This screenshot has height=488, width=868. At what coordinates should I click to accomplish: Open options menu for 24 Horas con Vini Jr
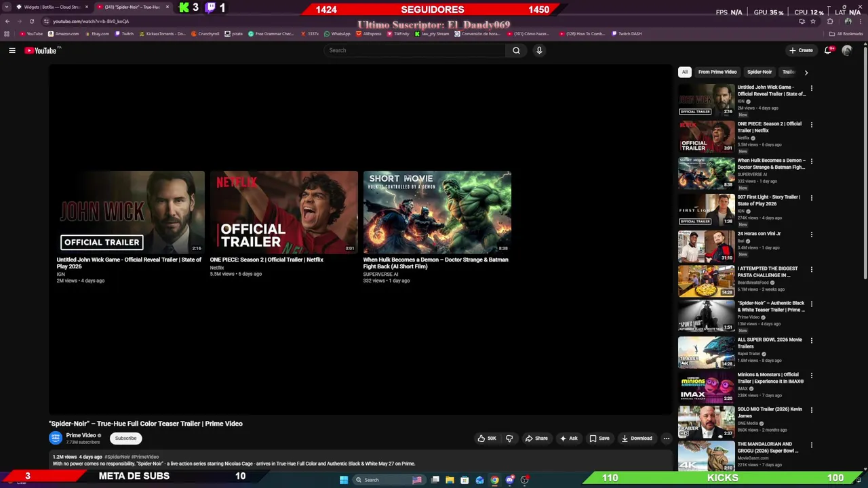811,235
